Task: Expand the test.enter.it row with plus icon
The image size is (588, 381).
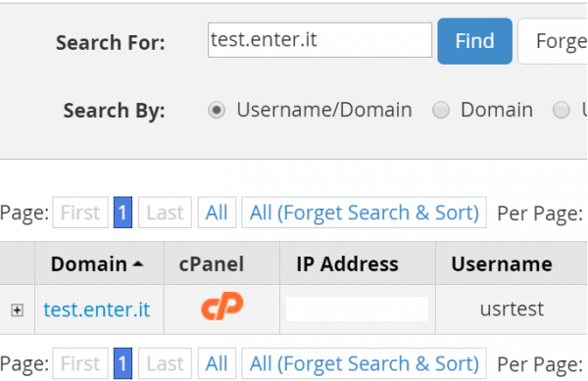Action: [x=17, y=310]
